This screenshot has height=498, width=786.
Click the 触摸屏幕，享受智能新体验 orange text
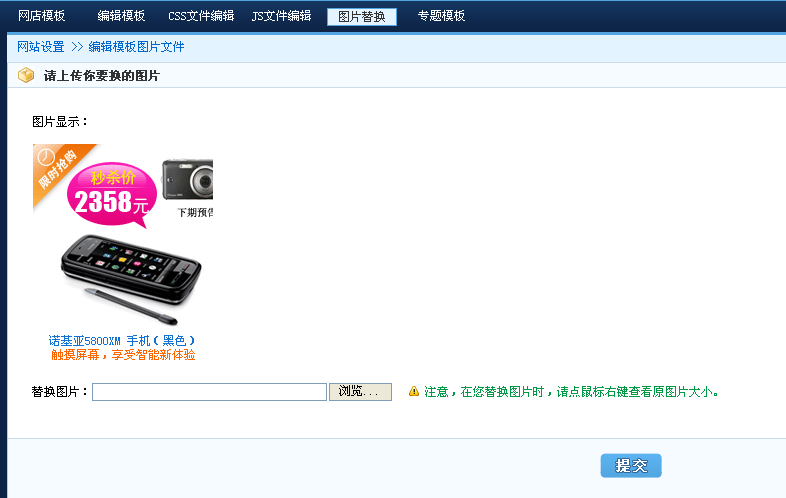pos(123,355)
